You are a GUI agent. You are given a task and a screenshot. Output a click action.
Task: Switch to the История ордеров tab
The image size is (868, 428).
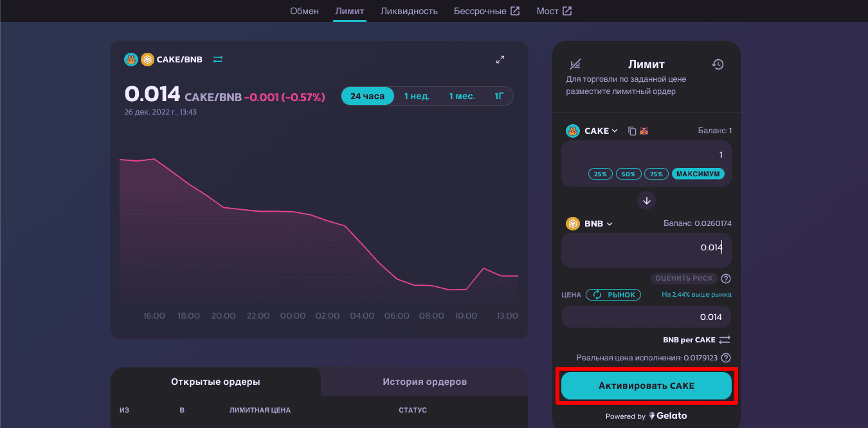(424, 382)
